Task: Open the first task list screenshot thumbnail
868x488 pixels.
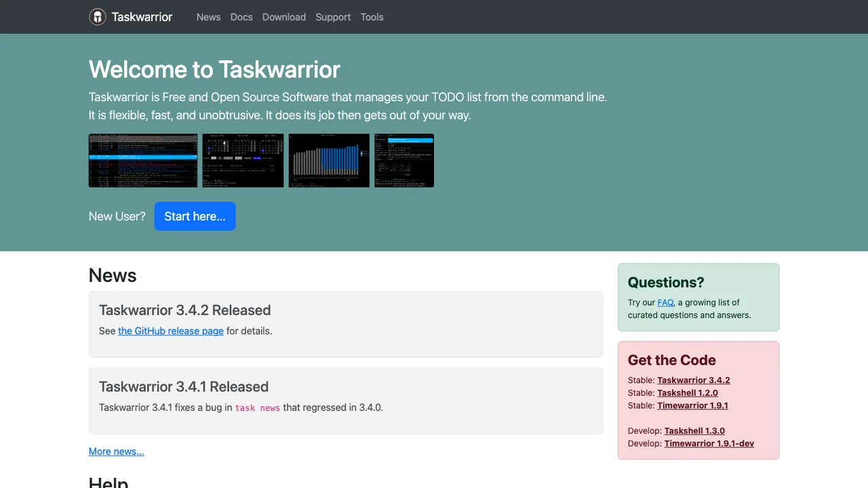Action: pos(143,161)
